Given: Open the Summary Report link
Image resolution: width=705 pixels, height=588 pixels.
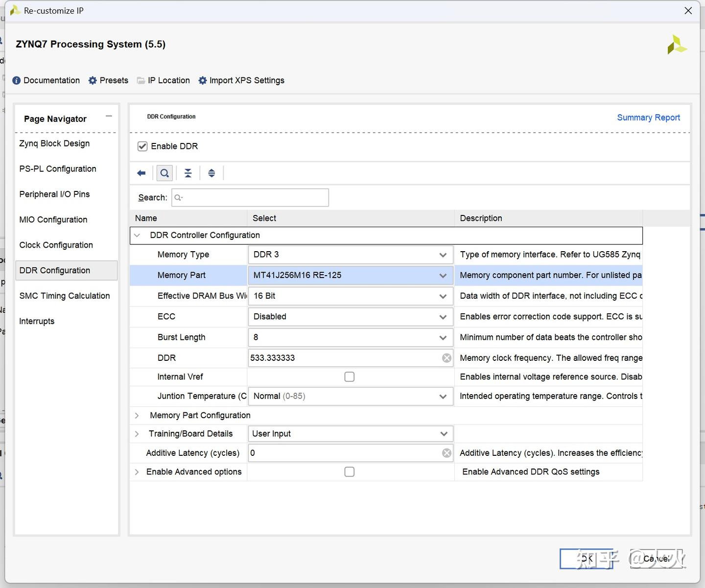Looking at the screenshot, I should point(648,118).
